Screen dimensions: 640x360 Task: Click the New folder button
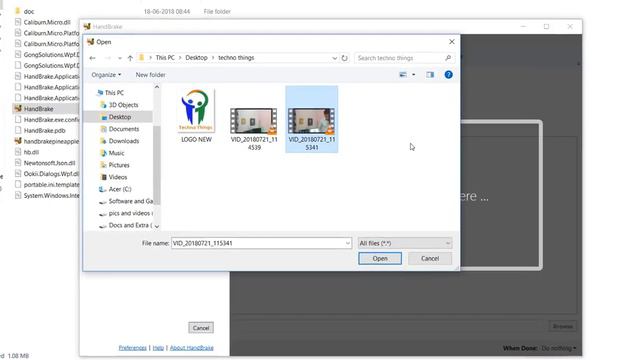click(x=151, y=75)
